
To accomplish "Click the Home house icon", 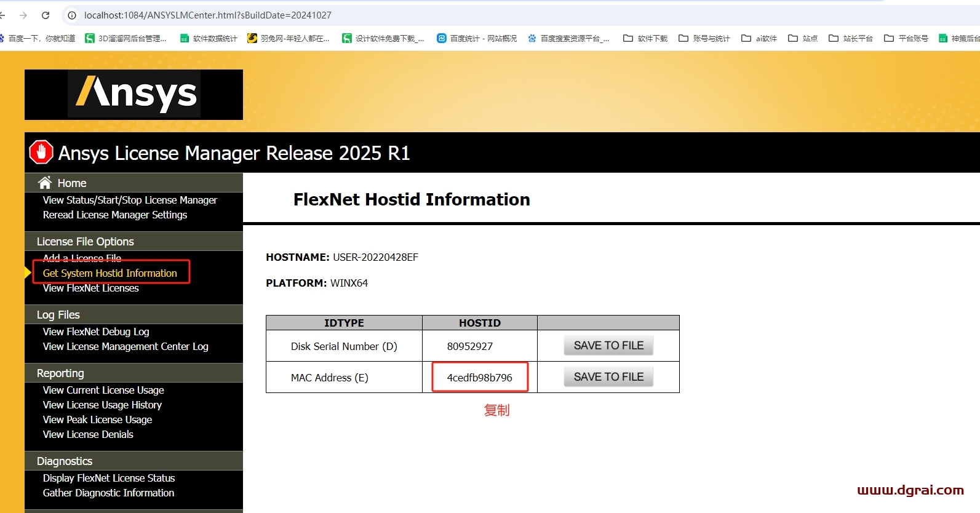I will click(45, 183).
